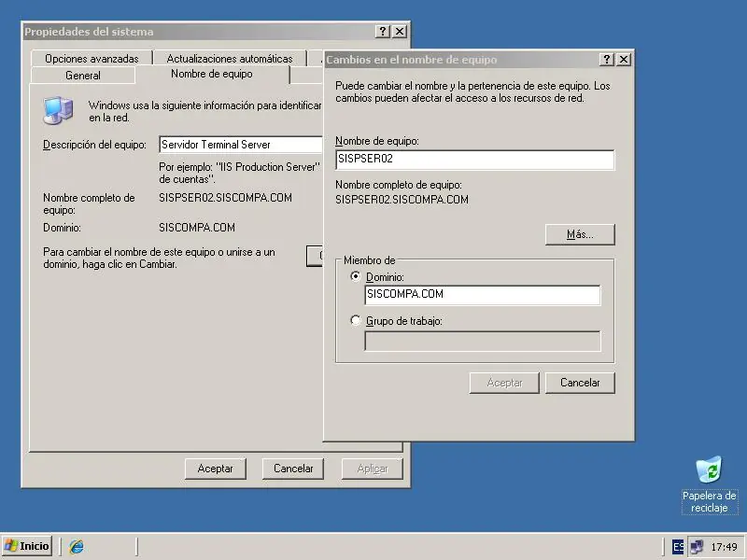Close the Cambios en el nombre de equipo dialog
The image size is (747, 560).
tap(623, 60)
